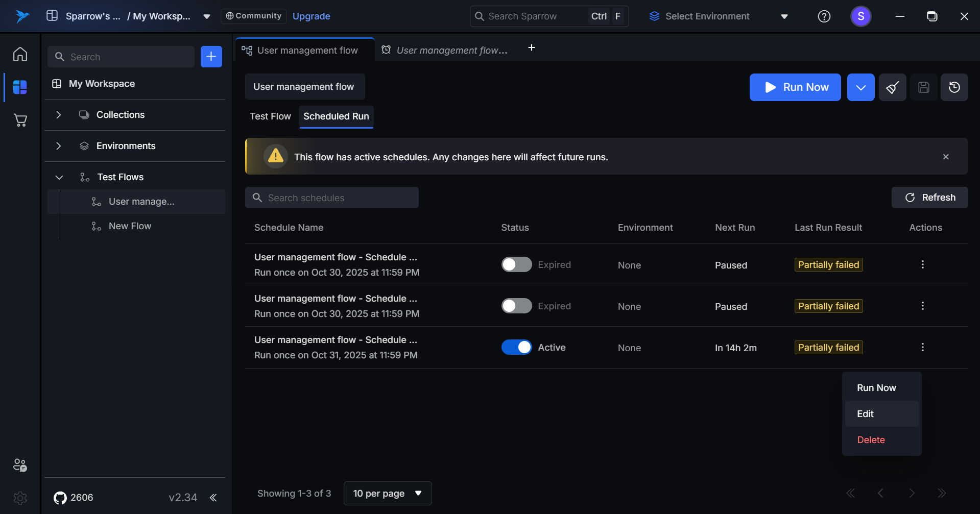
Task: Toggle the first Expired schedule switch
Action: pos(516,264)
